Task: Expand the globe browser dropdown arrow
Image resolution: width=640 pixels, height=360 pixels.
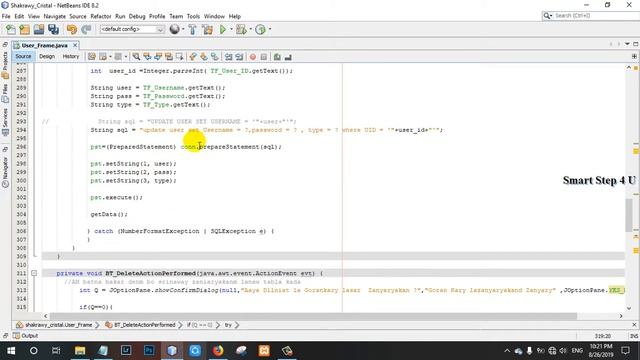Action: click(x=183, y=29)
